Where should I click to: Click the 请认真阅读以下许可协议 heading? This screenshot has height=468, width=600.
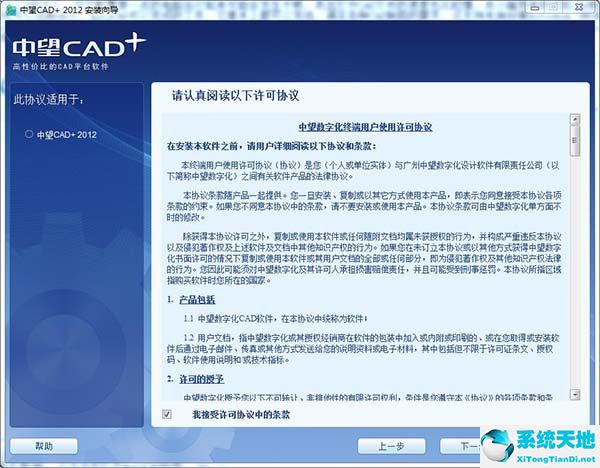click(x=236, y=96)
